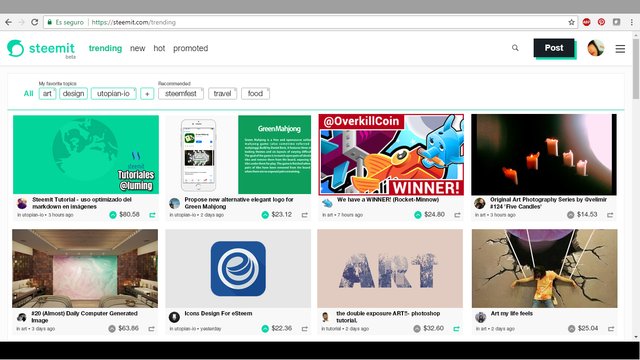This screenshot has width=640, height=360.
Task: Click the @OverkillCoin WINNER thumbnail
Action: (x=391, y=154)
